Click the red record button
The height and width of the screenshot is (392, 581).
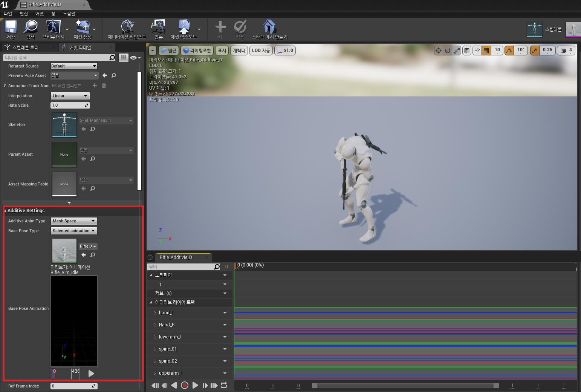pyautogui.click(x=185, y=385)
